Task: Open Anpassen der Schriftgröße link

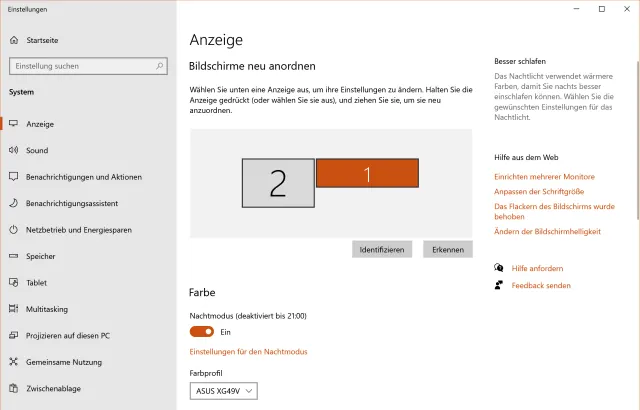Action: click(x=539, y=191)
